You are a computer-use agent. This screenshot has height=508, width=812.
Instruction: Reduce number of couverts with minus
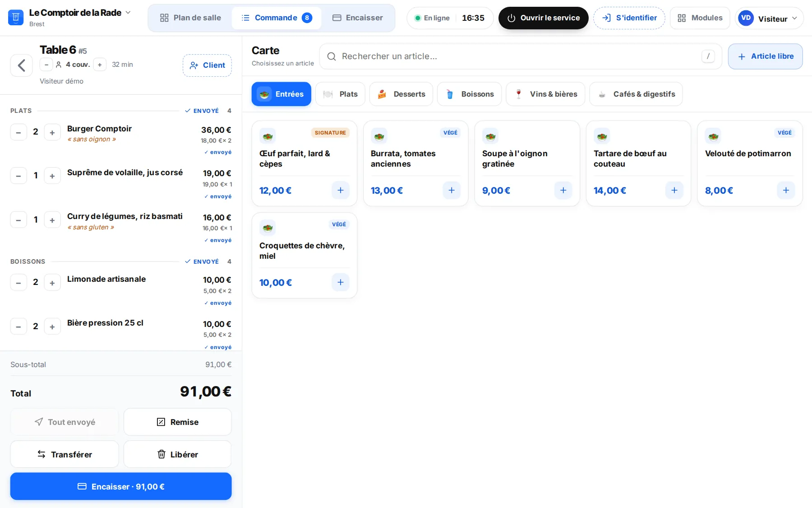tap(46, 65)
